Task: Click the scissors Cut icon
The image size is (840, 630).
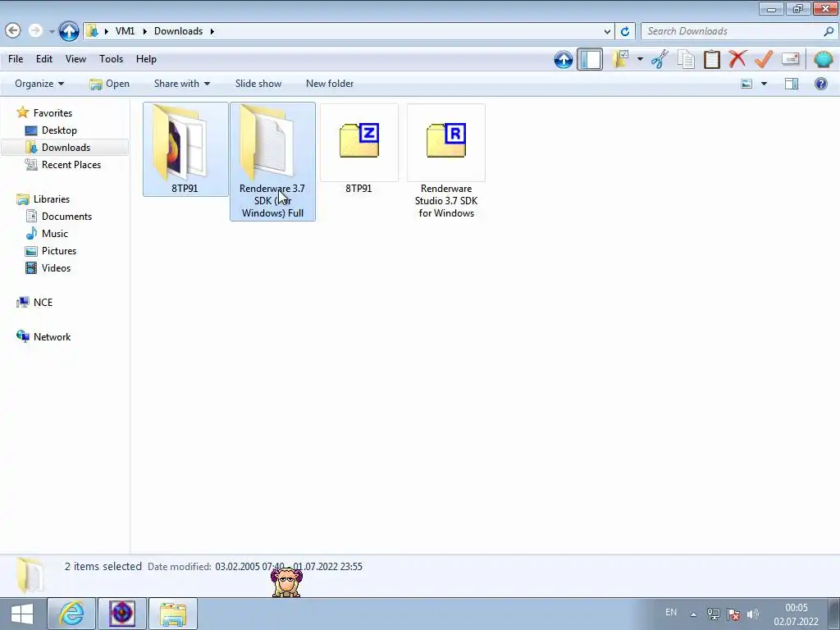Action: pos(660,59)
